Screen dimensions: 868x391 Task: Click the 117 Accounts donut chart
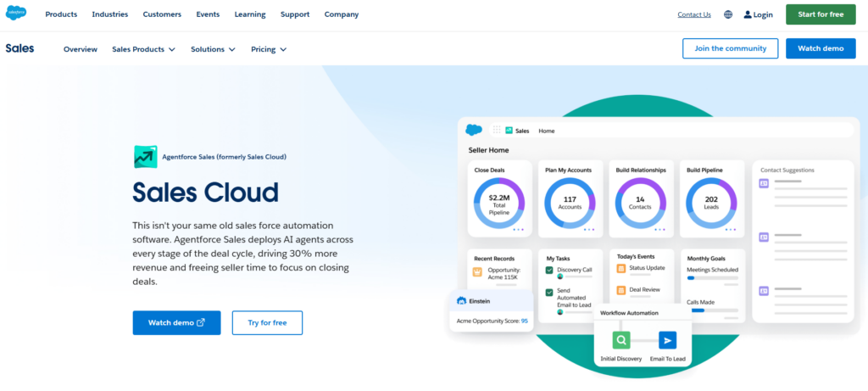pyautogui.click(x=570, y=204)
